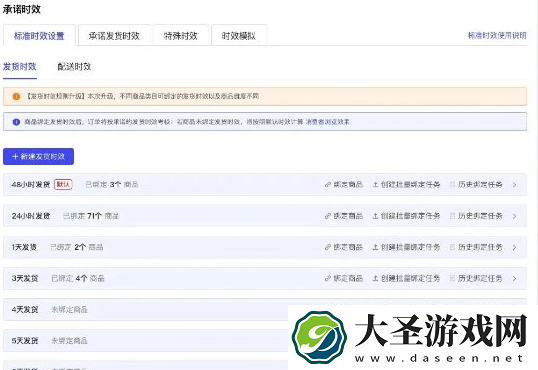
Task: Open 历史绑定任务 in 24小时发货 row
Action: click(476, 216)
